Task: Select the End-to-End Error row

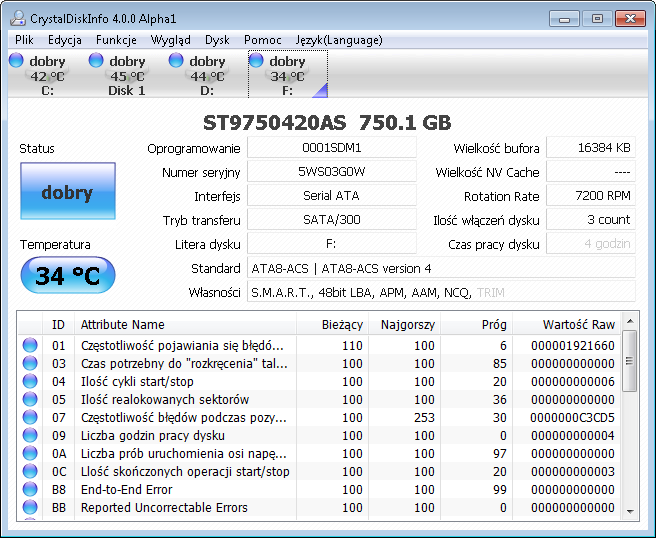Action: [319, 489]
